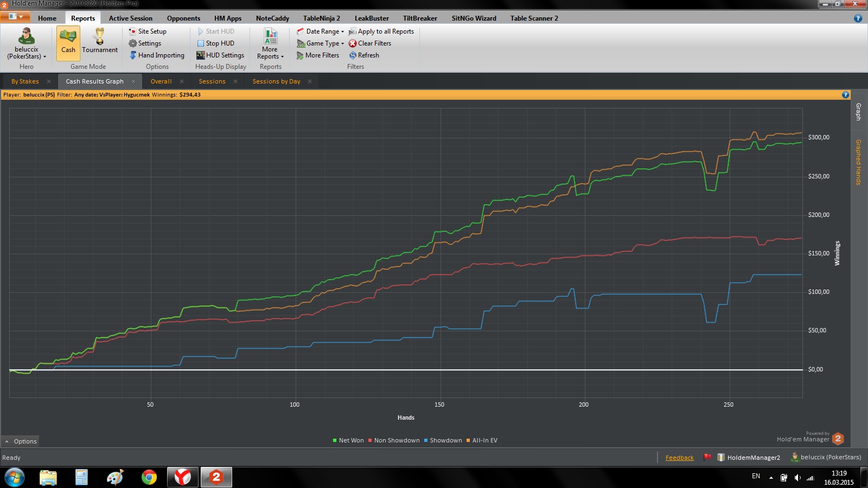Open HUD Settings
The image size is (868, 488).
[220, 55]
